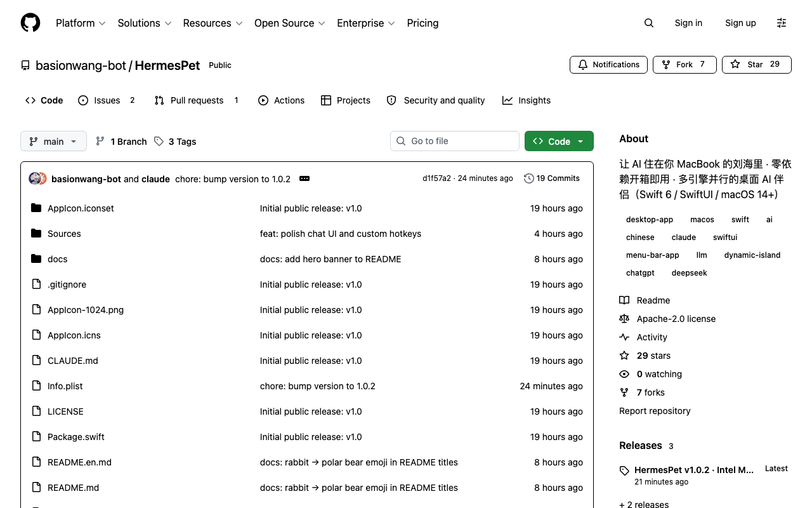Open the Package.swift file
The width and height of the screenshot is (812, 508).
(76, 437)
